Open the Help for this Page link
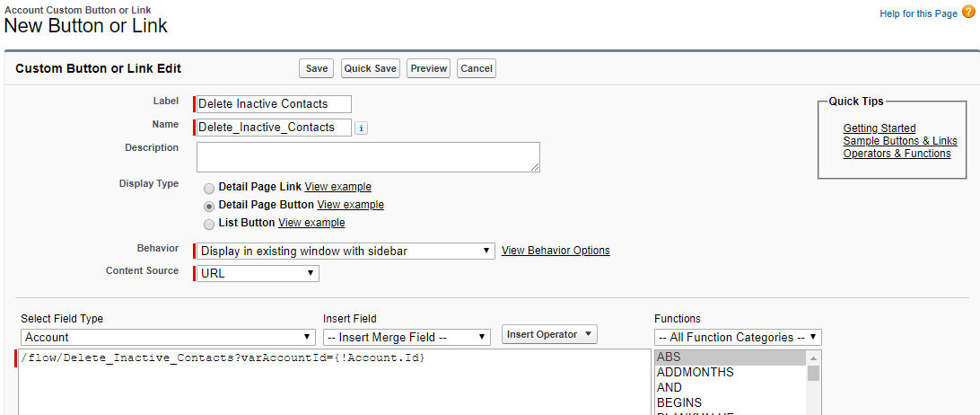Image resolution: width=980 pixels, height=415 pixels. [918, 13]
